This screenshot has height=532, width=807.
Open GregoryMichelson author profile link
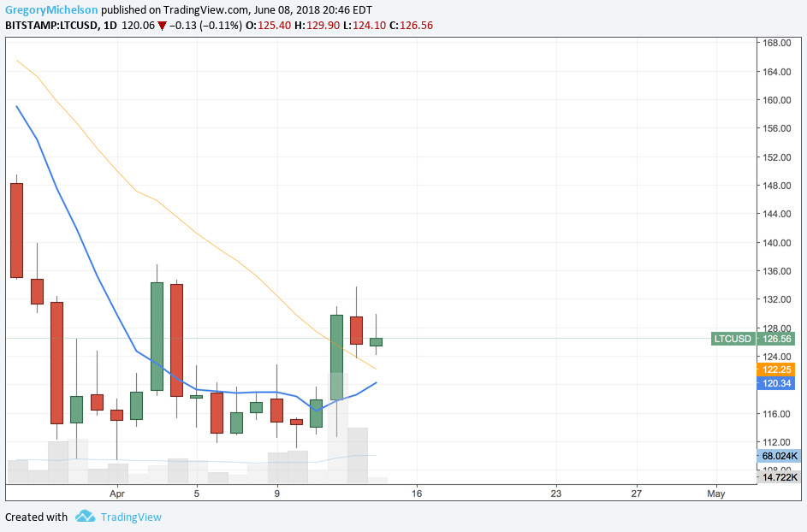[x=51, y=9]
